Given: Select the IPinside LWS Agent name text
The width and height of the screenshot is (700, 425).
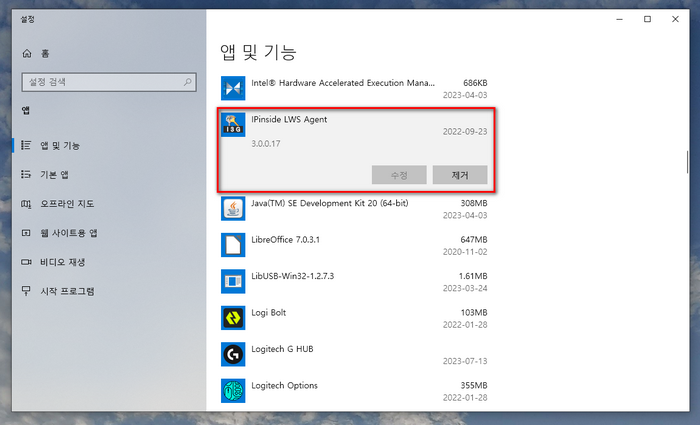Looking at the screenshot, I should click(x=289, y=119).
